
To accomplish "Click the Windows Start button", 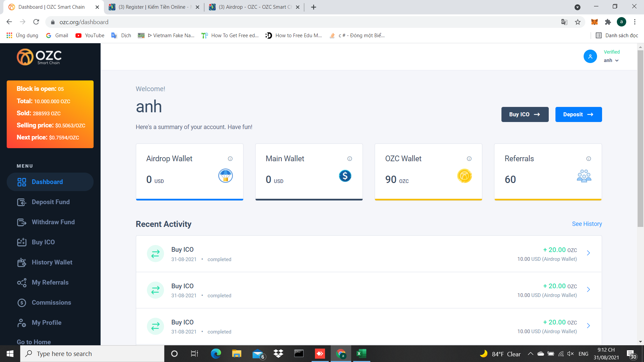I will pos(10,354).
